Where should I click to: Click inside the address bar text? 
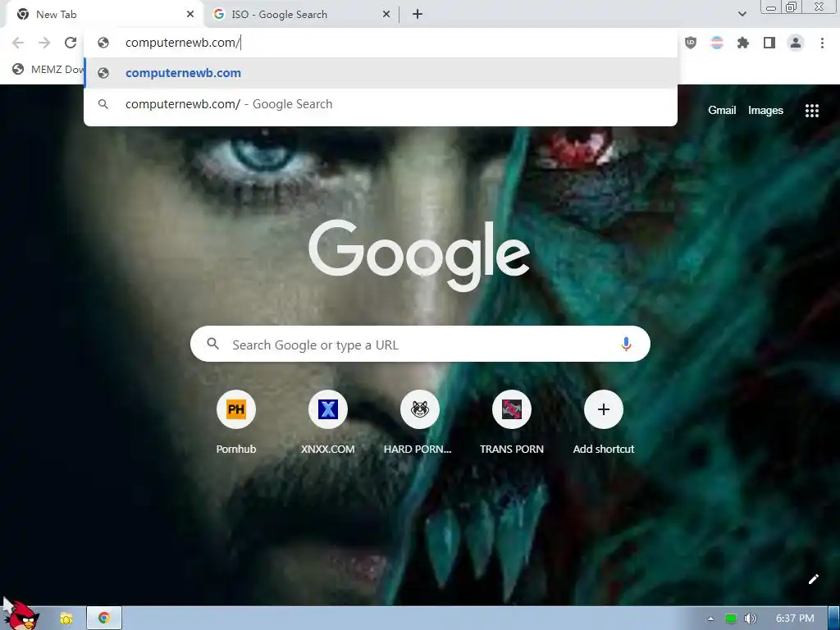pos(183,43)
